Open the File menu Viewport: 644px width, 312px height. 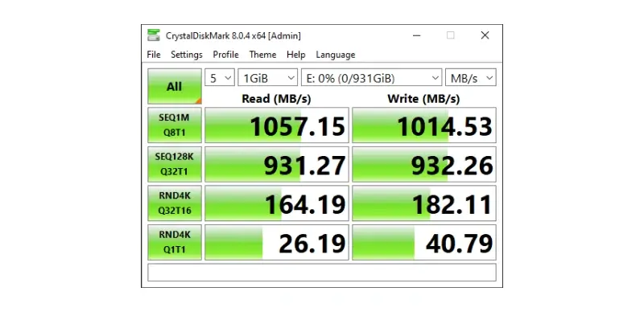coord(154,55)
